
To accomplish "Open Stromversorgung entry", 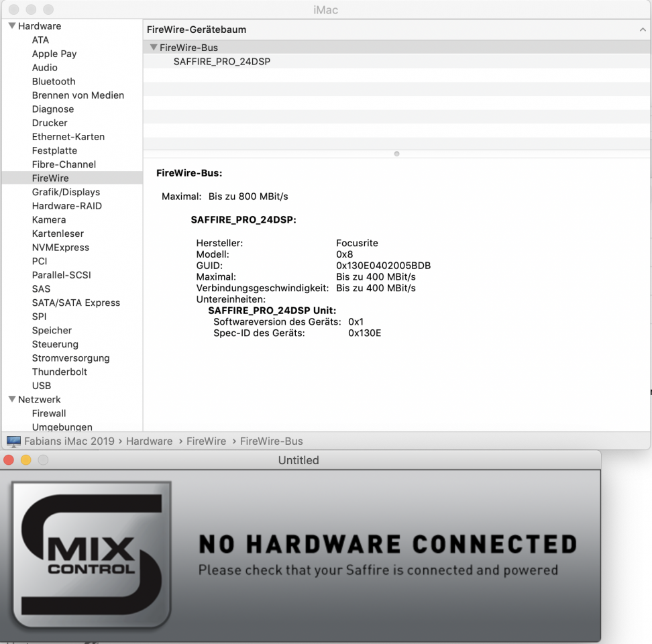I will coord(70,358).
